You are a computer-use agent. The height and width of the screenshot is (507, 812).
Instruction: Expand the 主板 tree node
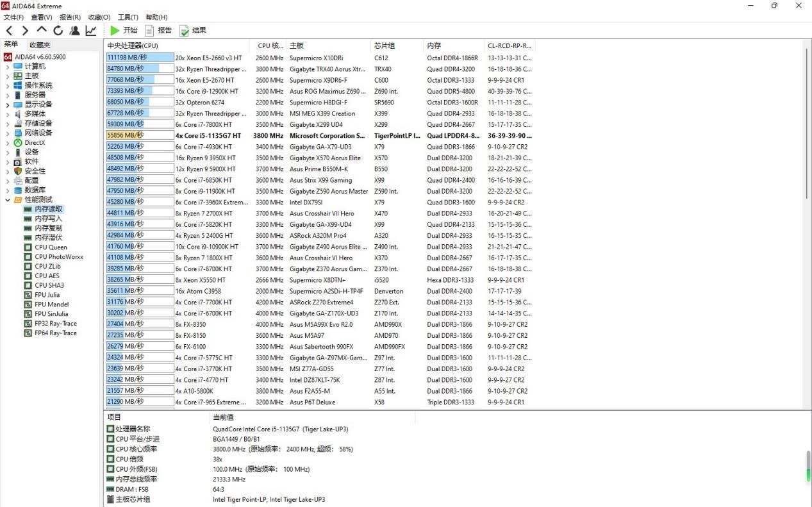(x=8, y=76)
